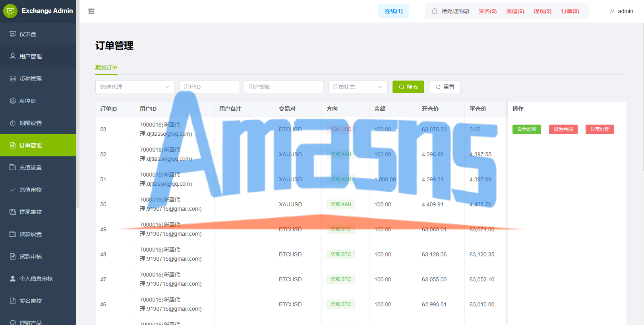644x325 pixels.
Task: Click the 个人信息审核 person icon
Action: (x=13, y=279)
